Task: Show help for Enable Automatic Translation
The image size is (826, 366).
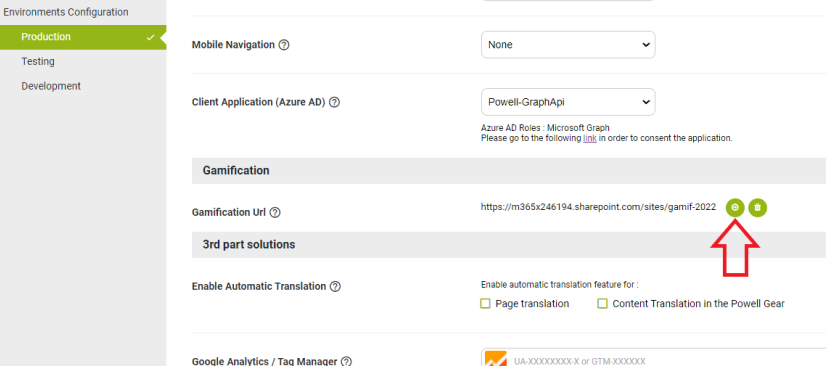Action: pyautogui.click(x=335, y=286)
